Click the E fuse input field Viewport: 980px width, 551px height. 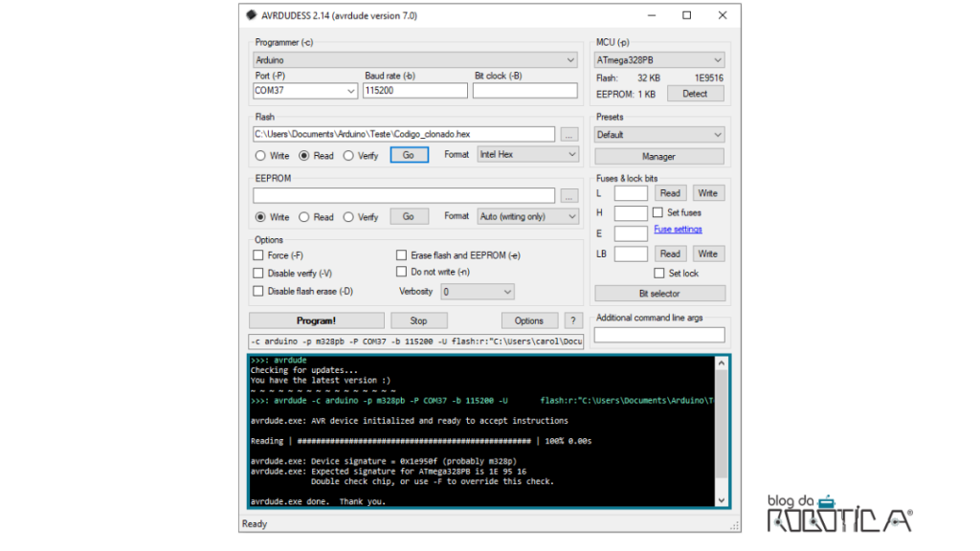pos(631,233)
